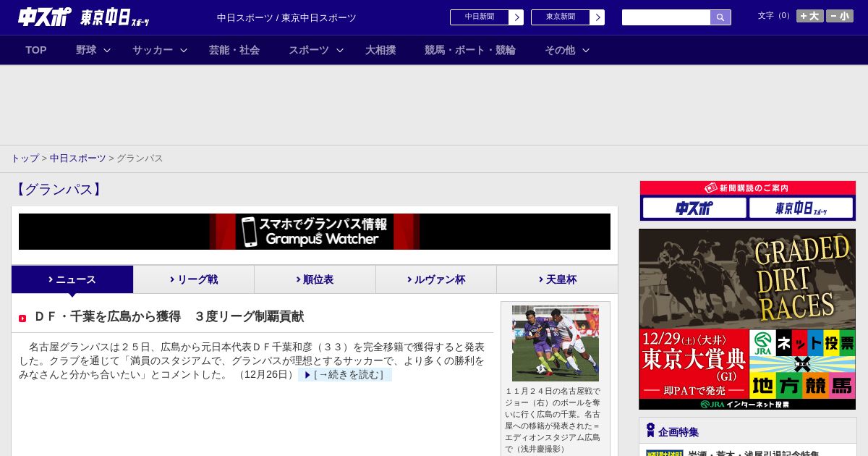Open the サッカー navigation menu
This screenshot has height=456, width=868.
[153, 50]
